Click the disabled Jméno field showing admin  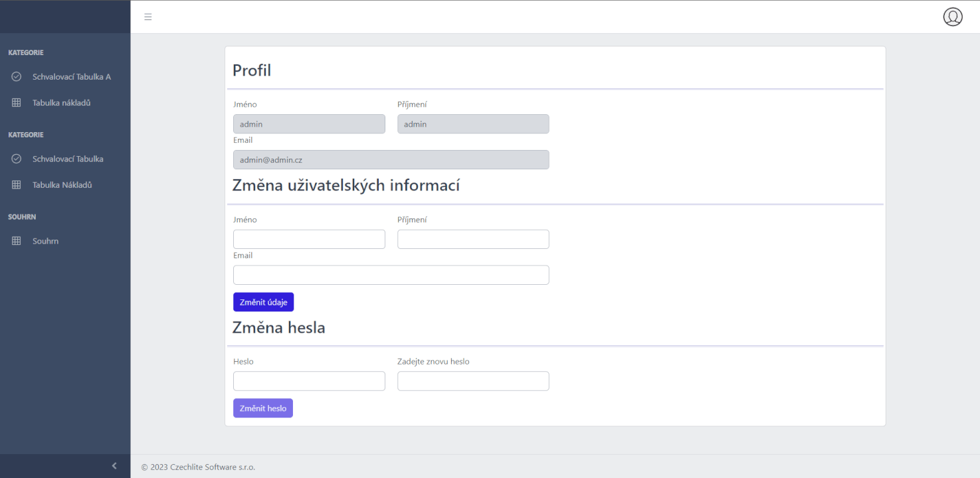pos(309,124)
